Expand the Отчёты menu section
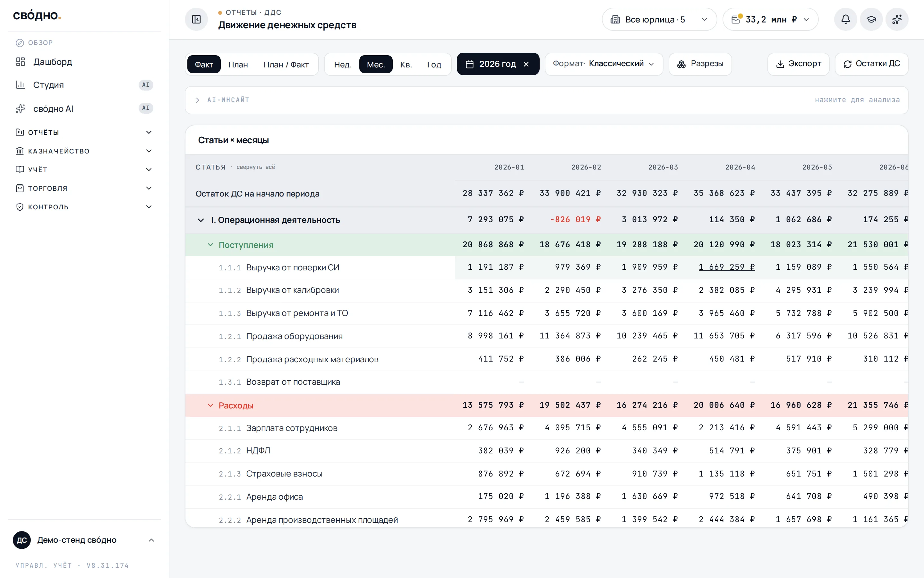This screenshot has height=578, width=924. click(84, 132)
